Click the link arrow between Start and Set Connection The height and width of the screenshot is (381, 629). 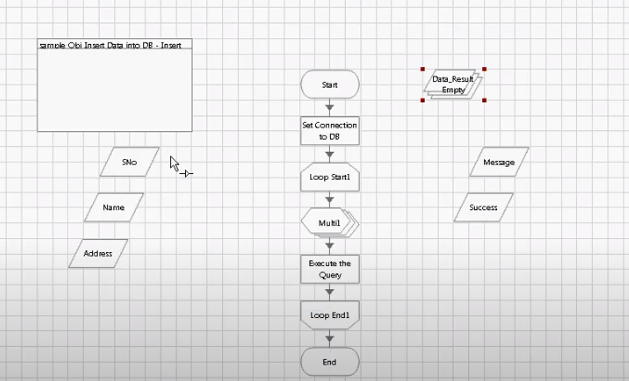[x=330, y=107]
